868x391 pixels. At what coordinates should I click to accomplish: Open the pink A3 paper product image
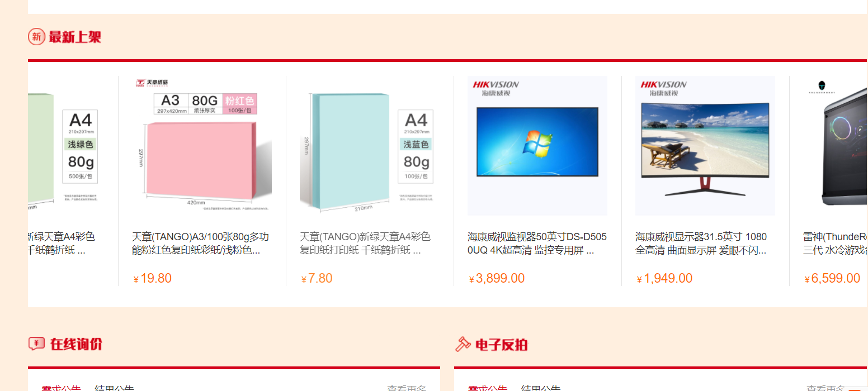point(202,146)
